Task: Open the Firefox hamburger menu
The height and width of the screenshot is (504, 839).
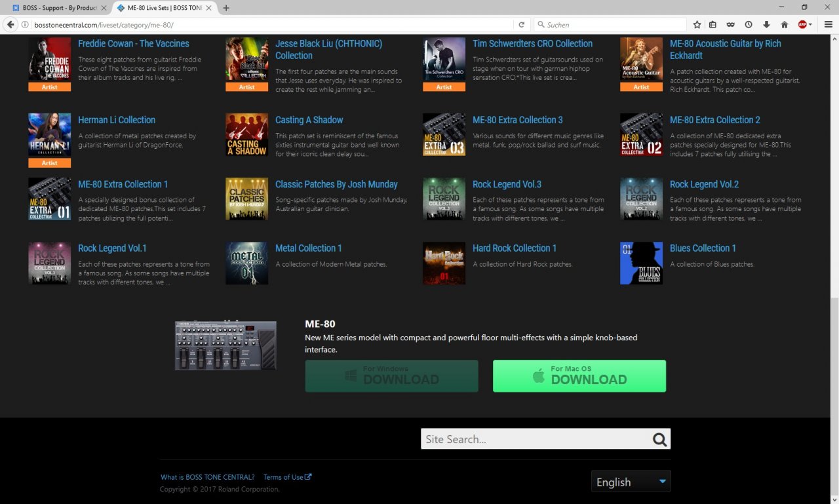Action: pos(828,24)
